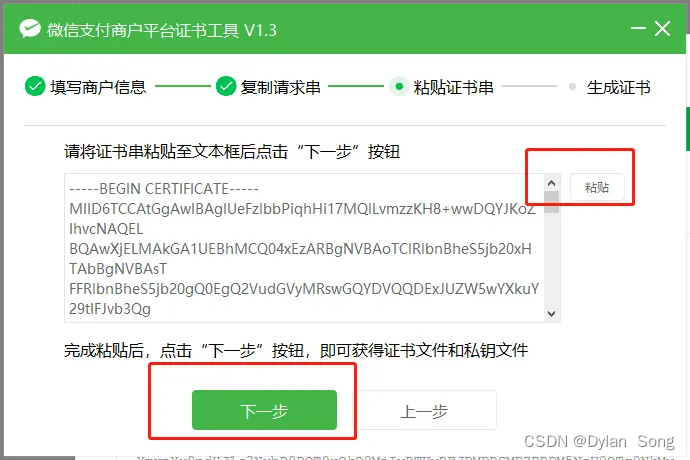Click inside the certificate text box
The height and width of the screenshot is (460, 690).
(305, 248)
